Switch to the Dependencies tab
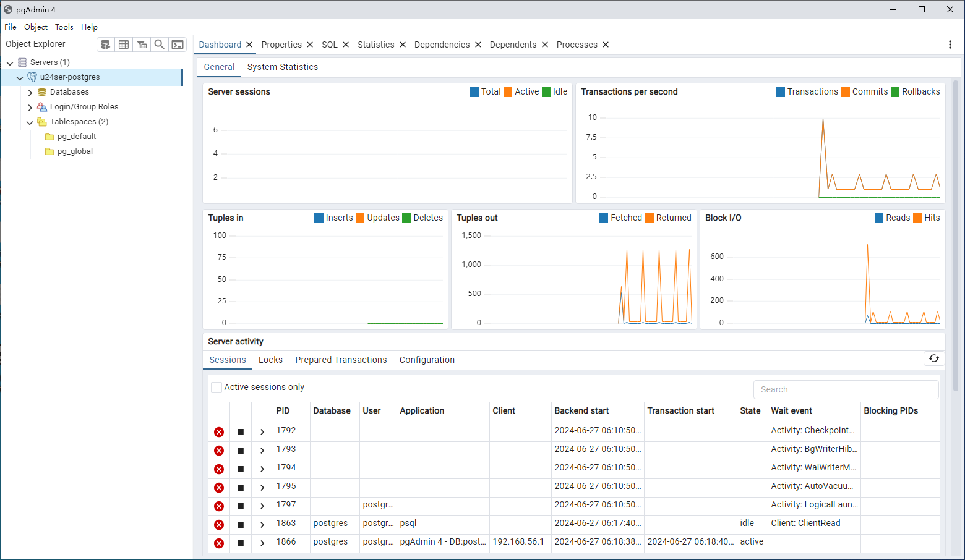965x560 pixels. point(442,45)
